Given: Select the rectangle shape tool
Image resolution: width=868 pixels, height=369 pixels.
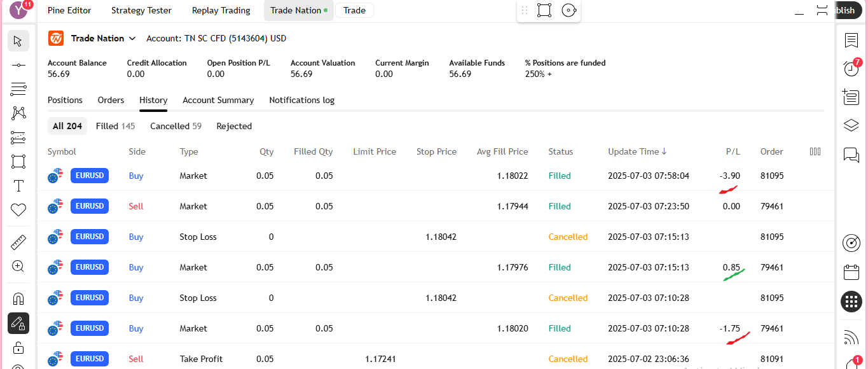Looking at the screenshot, I should [x=18, y=162].
